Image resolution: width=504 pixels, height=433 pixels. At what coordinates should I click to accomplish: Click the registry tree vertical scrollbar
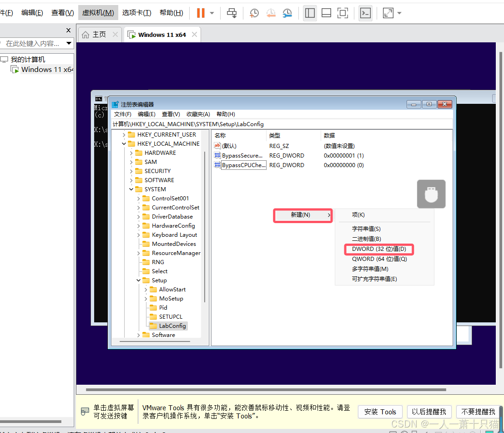pyautogui.click(x=204, y=227)
